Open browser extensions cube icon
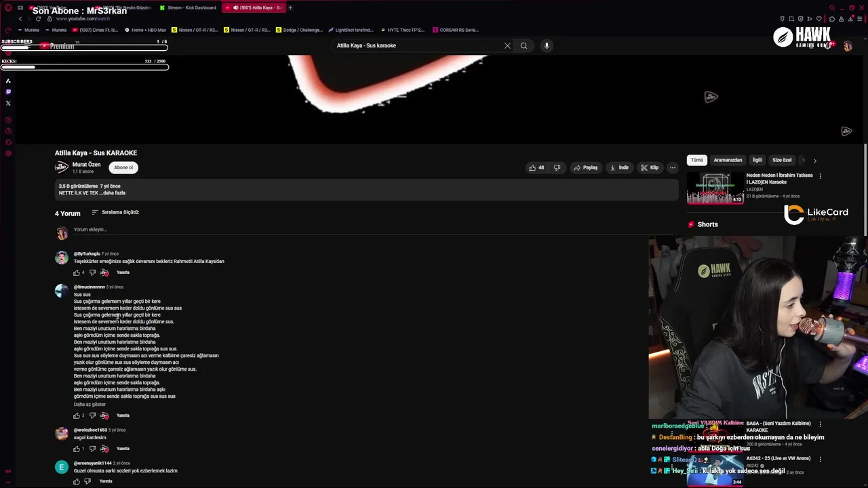Screen dimensions: 868x488 click(832, 19)
